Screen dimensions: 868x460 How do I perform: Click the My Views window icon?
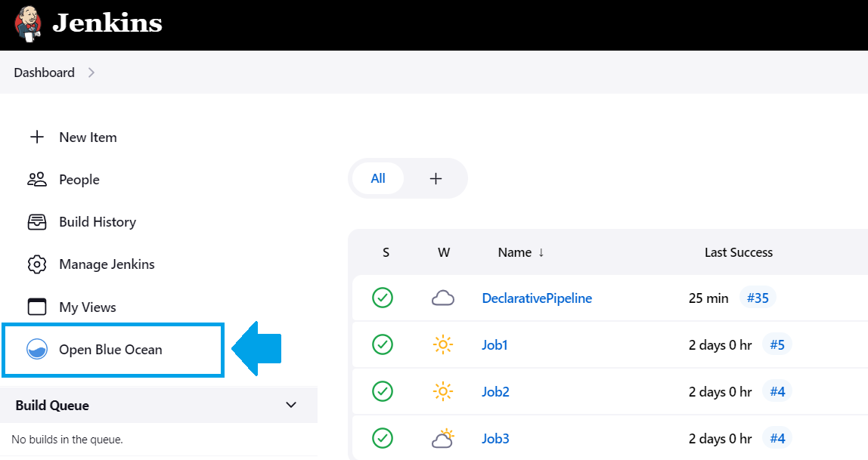[x=37, y=307]
